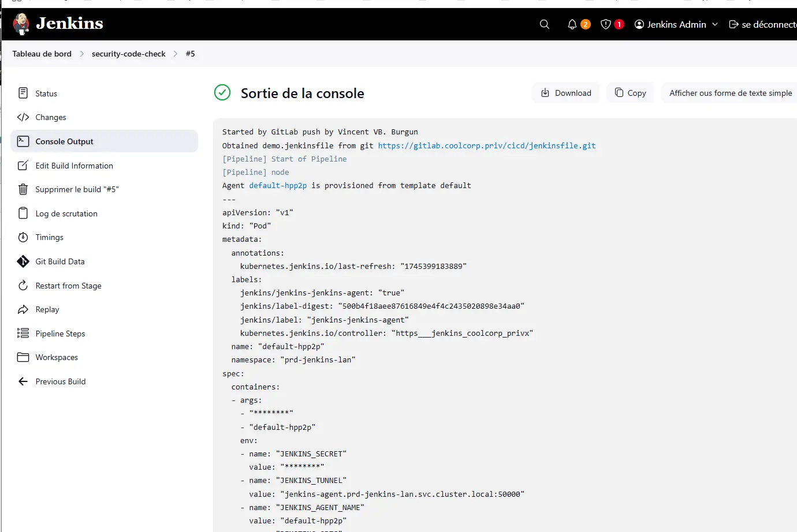Click the green build success checkmark
The width and height of the screenshot is (797, 532).
tap(222, 92)
